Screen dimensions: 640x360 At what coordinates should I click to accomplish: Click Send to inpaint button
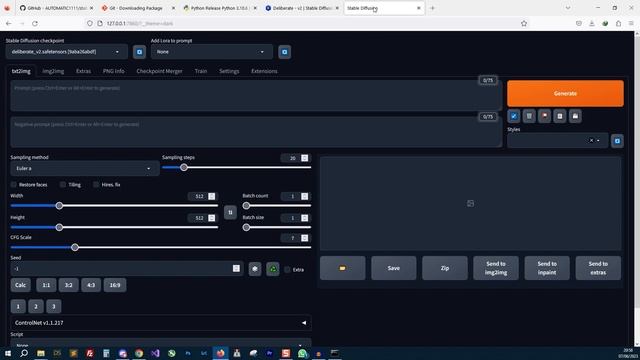click(x=547, y=268)
